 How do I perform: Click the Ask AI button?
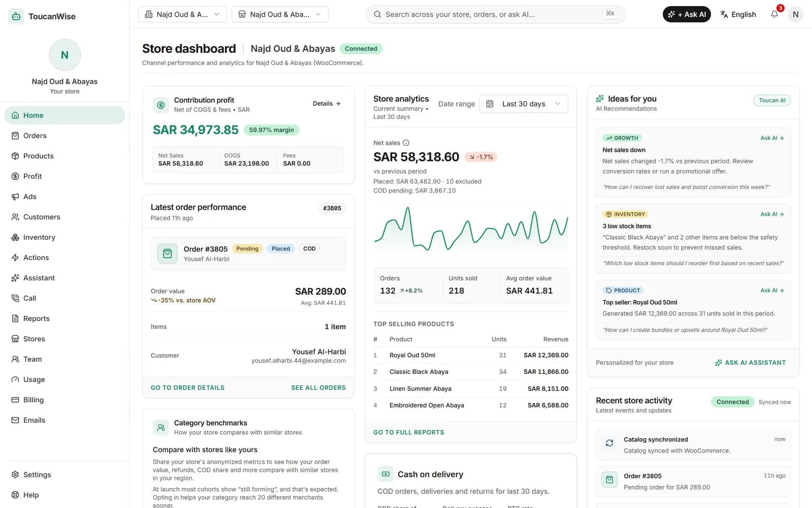click(687, 14)
